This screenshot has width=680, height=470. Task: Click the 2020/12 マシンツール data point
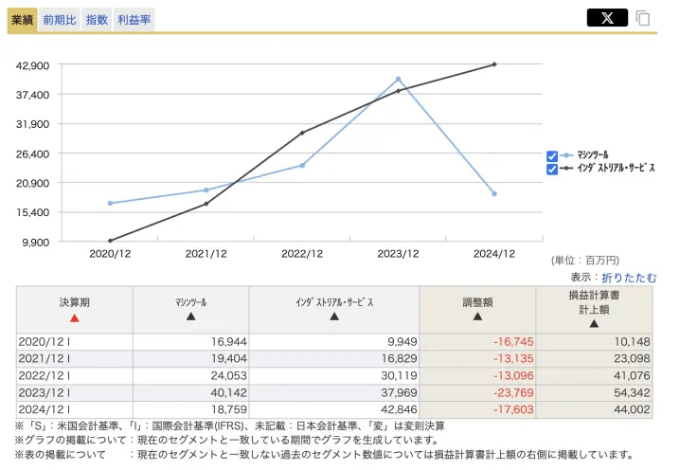coord(110,203)
